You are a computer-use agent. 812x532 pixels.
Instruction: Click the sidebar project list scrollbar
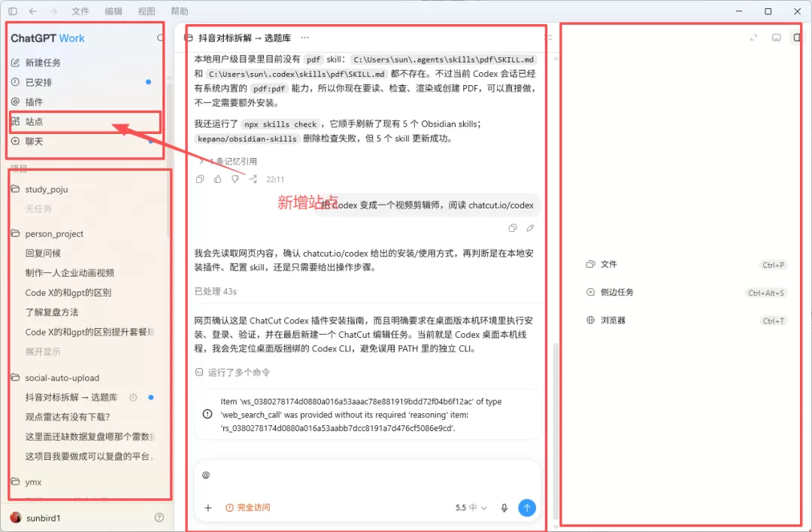coord(169,161)
